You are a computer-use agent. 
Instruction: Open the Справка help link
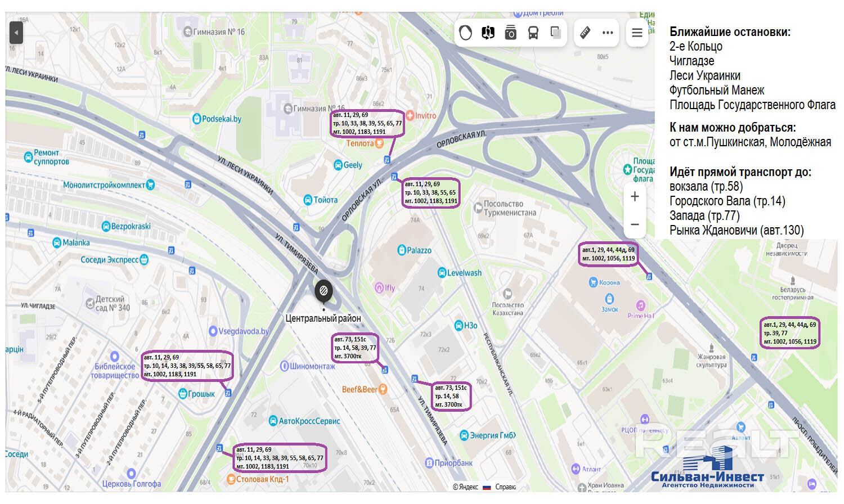[505, 487]
